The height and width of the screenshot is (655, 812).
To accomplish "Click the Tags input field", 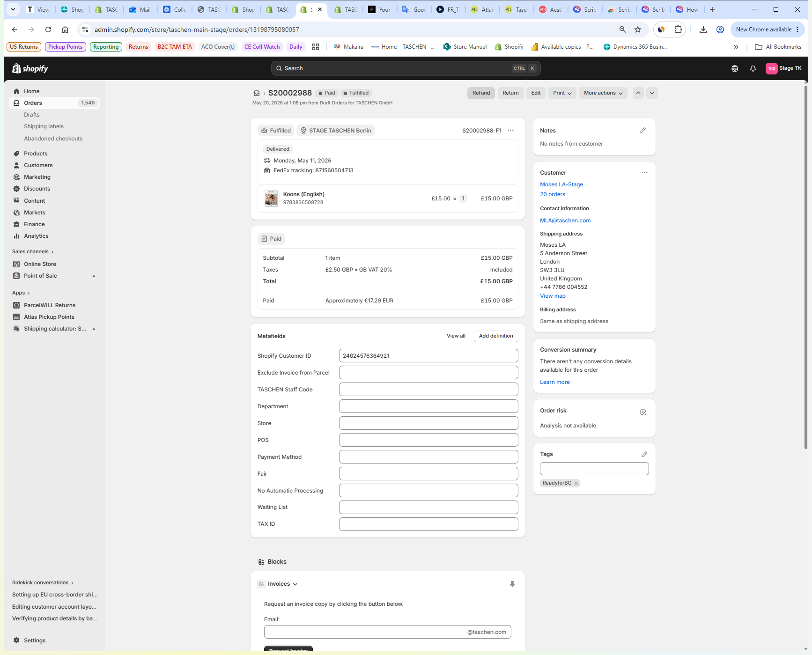I will [594, 469].
